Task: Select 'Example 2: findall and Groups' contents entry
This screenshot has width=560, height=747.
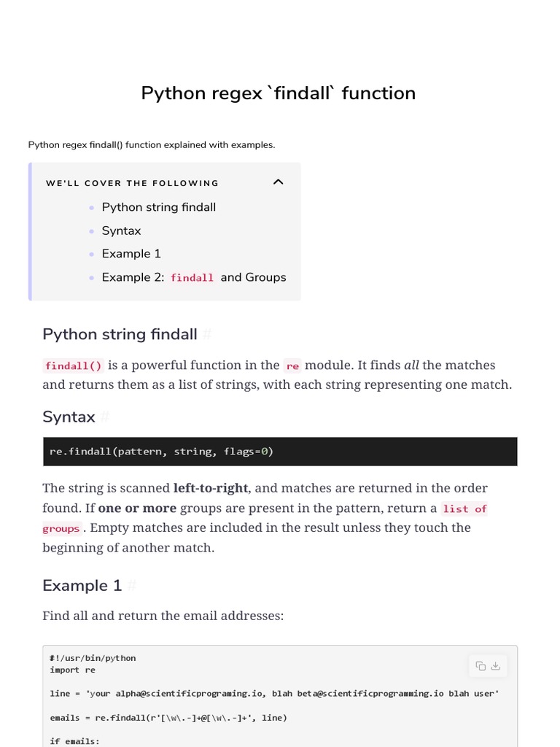Action: [x=194, y=277]
